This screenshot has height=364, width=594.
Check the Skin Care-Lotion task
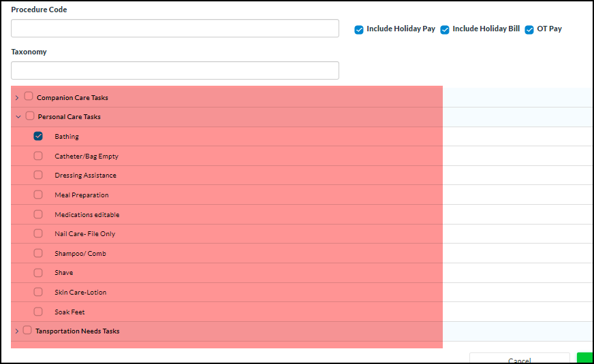(38, 292)
